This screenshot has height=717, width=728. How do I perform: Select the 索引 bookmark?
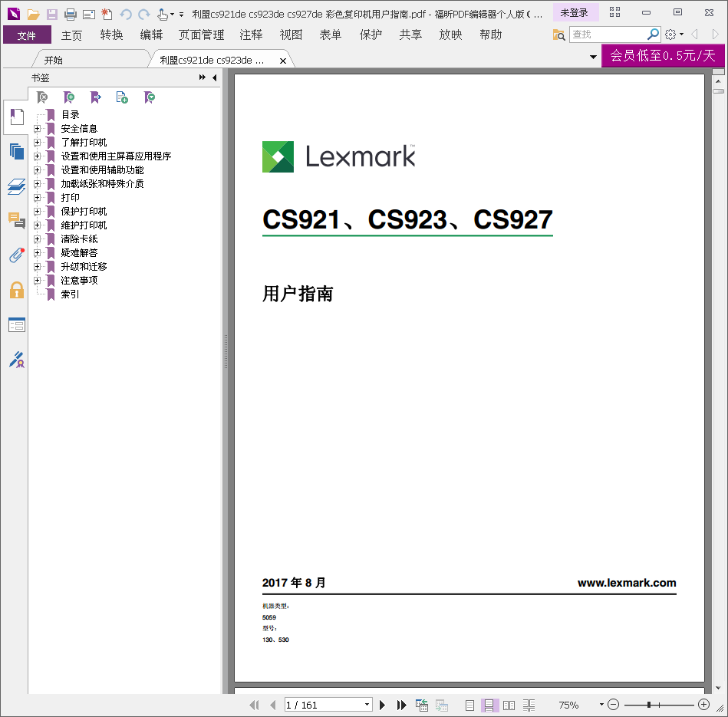pyautogui.click(x=70, y=294)
